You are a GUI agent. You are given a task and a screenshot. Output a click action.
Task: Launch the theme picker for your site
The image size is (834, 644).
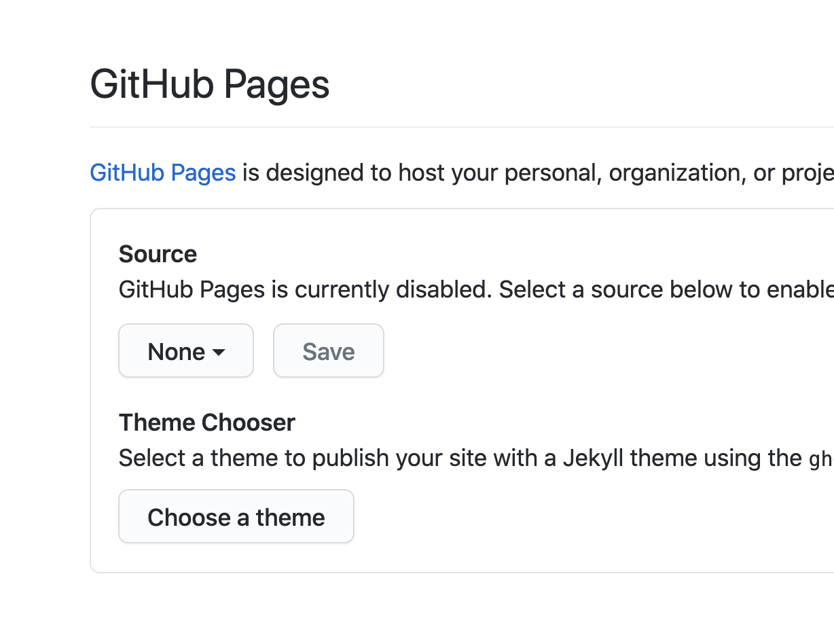click(x=236, y=516)
